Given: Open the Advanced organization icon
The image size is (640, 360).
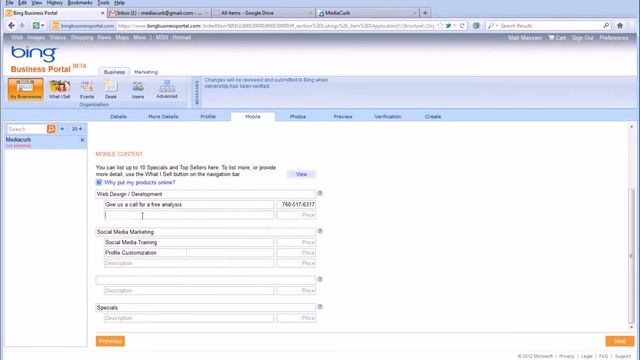Looking at the screenshot, I should pos(167,89).
